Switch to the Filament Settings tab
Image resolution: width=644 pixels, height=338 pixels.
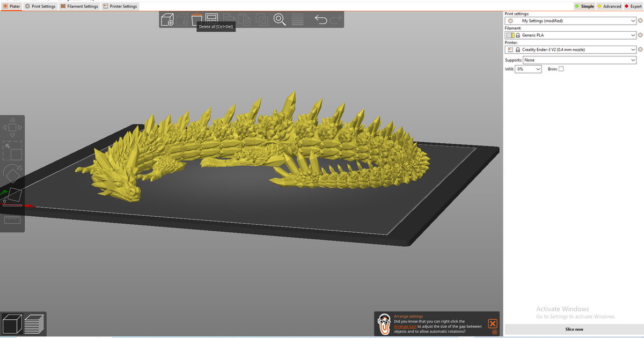pos(79,6)
